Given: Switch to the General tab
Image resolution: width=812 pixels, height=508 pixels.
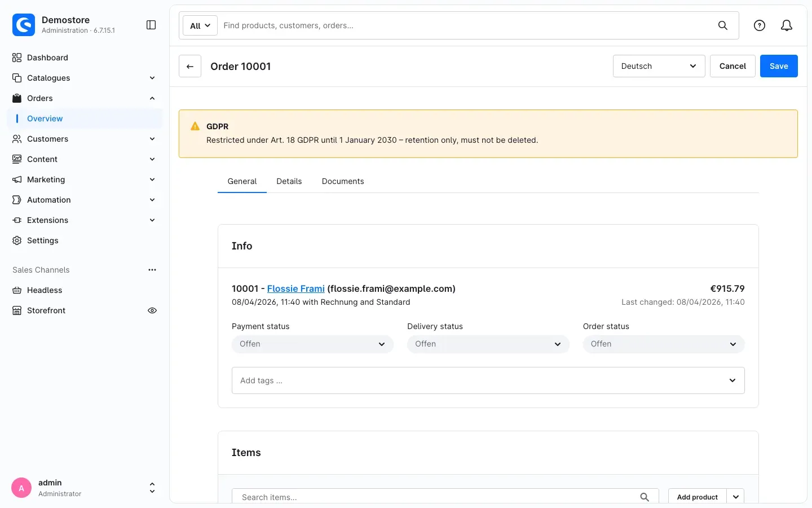Looking at the screenshot, I should [242, 181].
